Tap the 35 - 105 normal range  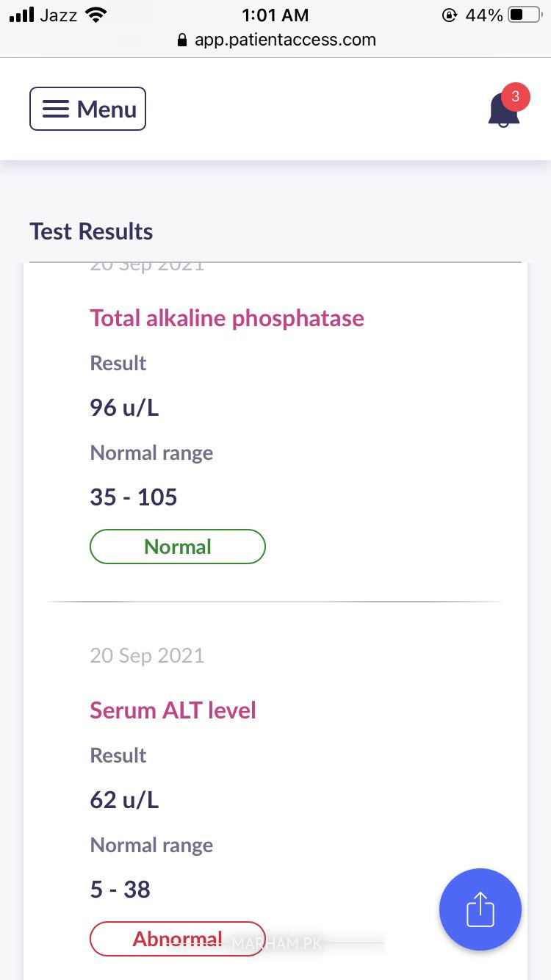pyautogui.click(x=134, y=497)
